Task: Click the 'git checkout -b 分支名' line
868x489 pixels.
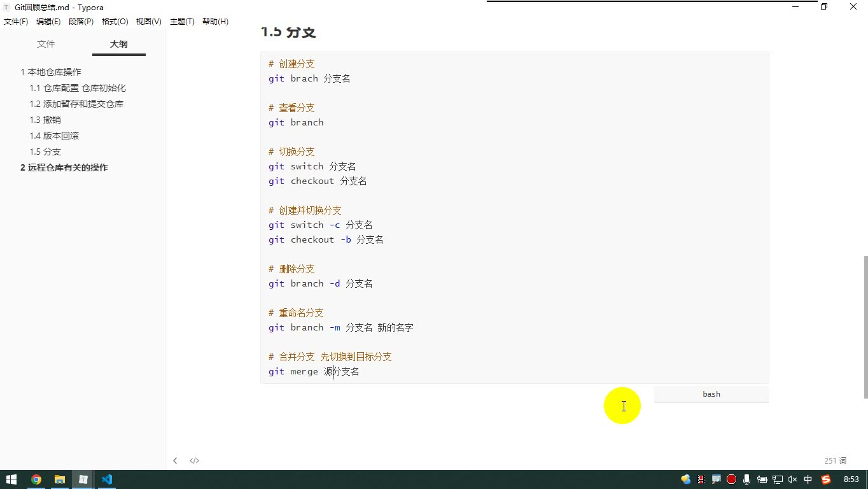Action: pyautogui.click(x=326, y=239)
